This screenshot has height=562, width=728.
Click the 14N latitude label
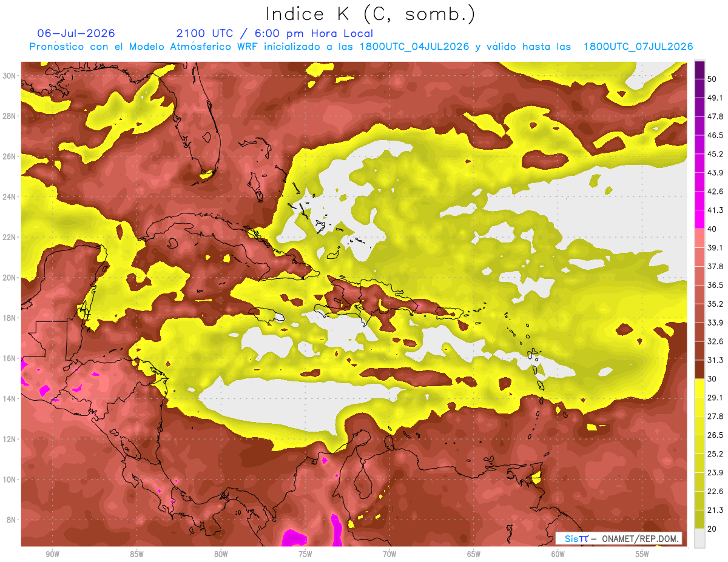(10, 399)
